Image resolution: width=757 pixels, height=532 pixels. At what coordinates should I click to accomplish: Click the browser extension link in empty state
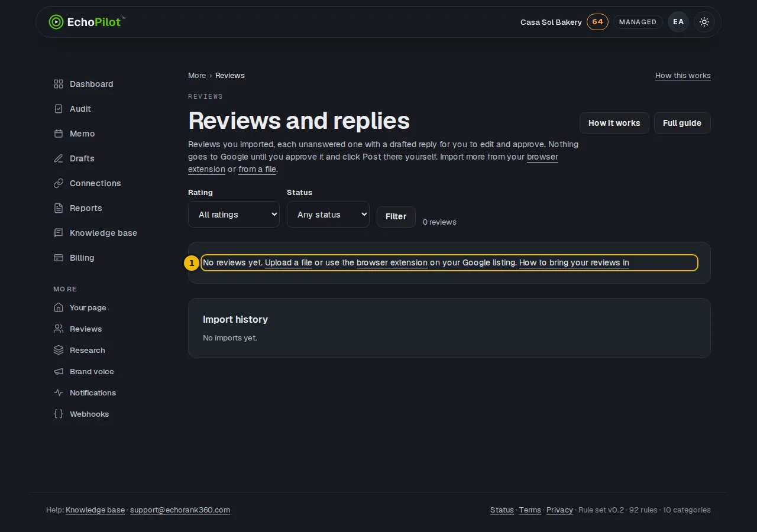[x=392, y=262]
